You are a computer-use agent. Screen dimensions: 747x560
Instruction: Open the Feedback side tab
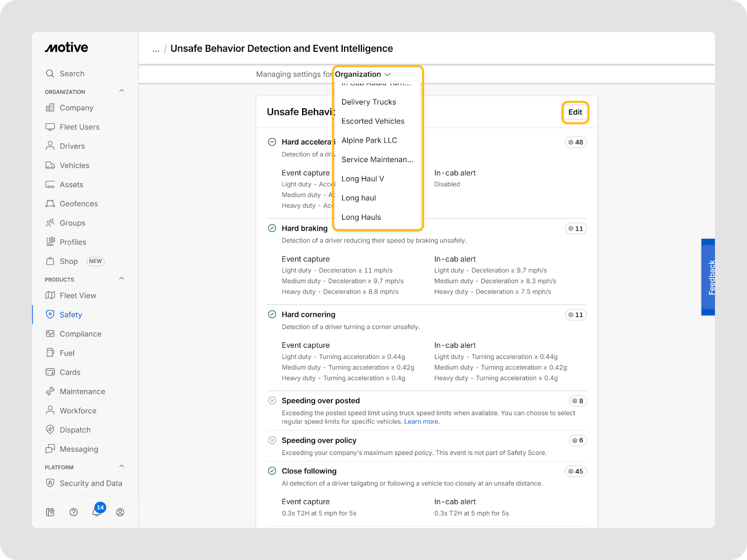pos(708,277)
